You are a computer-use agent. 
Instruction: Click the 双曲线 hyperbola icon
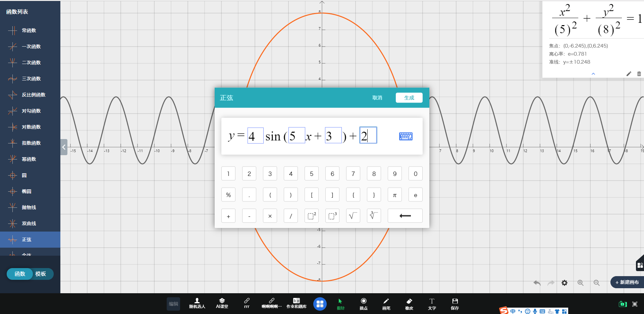pos(12,224)
